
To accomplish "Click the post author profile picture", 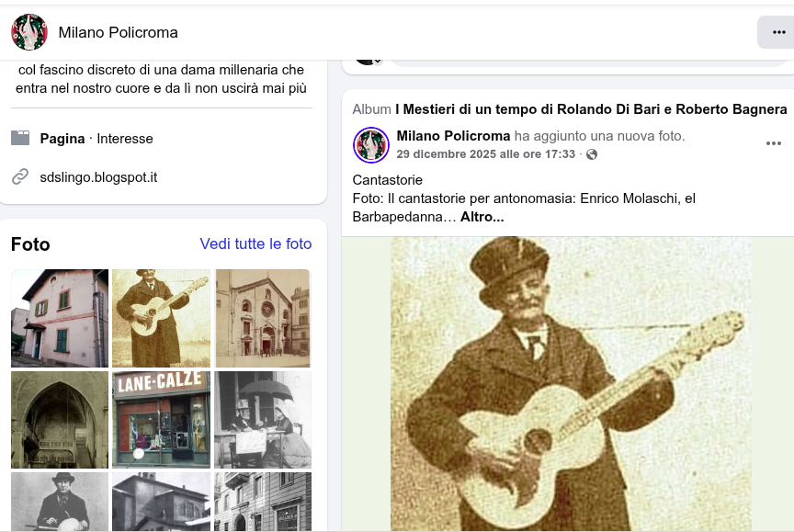I will pyautogui.click(x=371, y=145).
